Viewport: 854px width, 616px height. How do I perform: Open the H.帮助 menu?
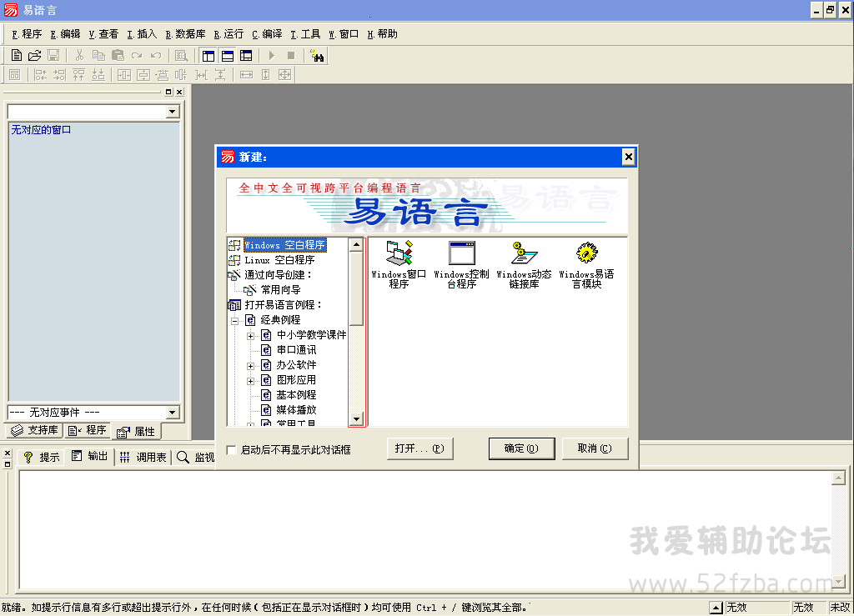382,34
